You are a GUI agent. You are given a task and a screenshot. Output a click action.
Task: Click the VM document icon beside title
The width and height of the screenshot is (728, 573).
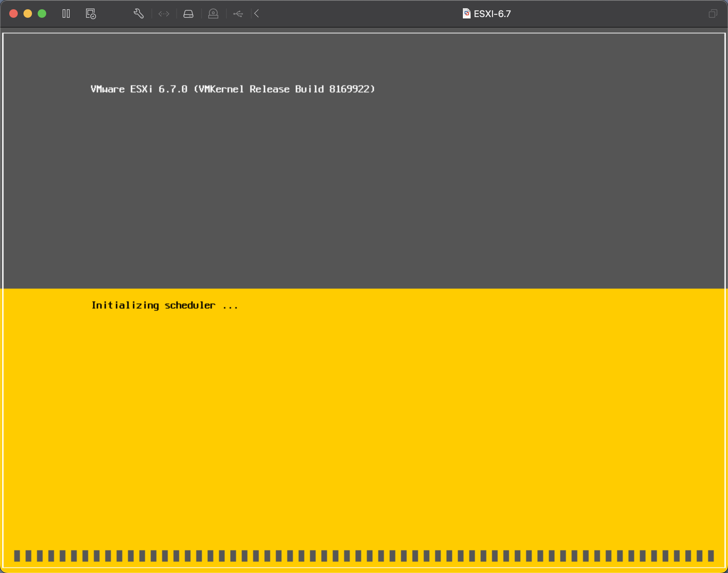[x=466, y=14]
